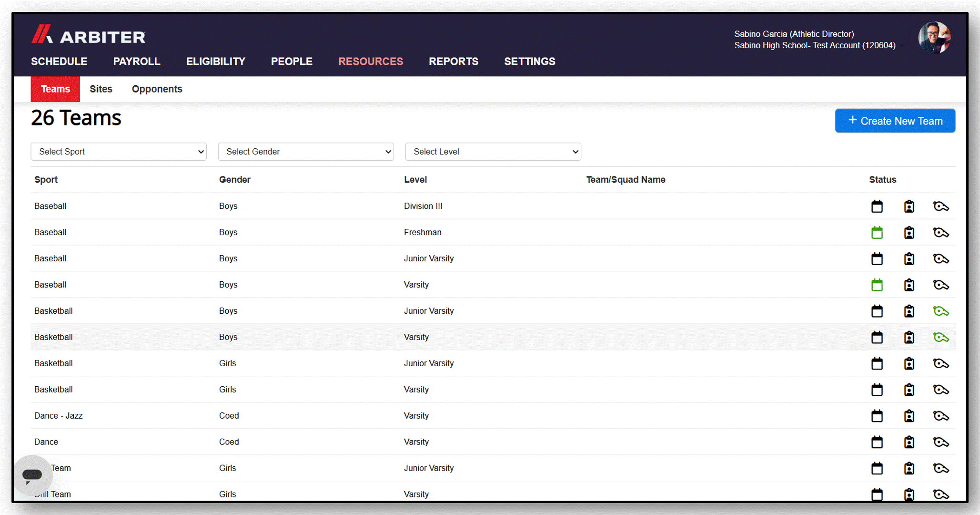Open roster clipboard for Basketball Girls Junior Varsity
The image size is (980, 515).
909,363
